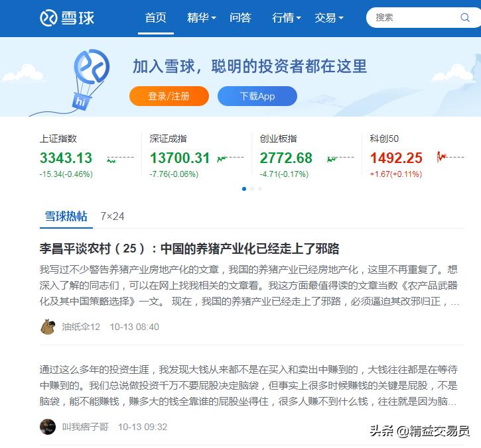Viewport: 481px width, 448px height.
Task: Open author 油纸伞12's profile
Action: (x=81, y=327)
